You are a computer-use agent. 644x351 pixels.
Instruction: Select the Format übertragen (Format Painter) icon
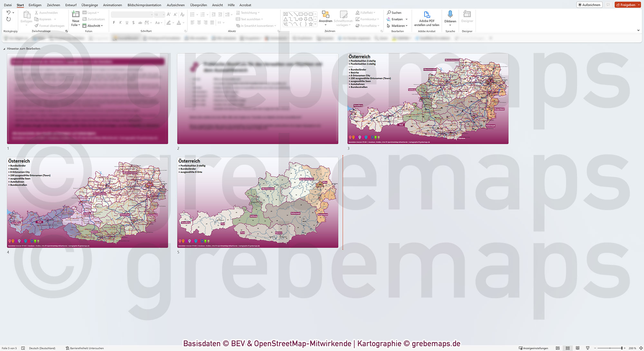(36, 26)
